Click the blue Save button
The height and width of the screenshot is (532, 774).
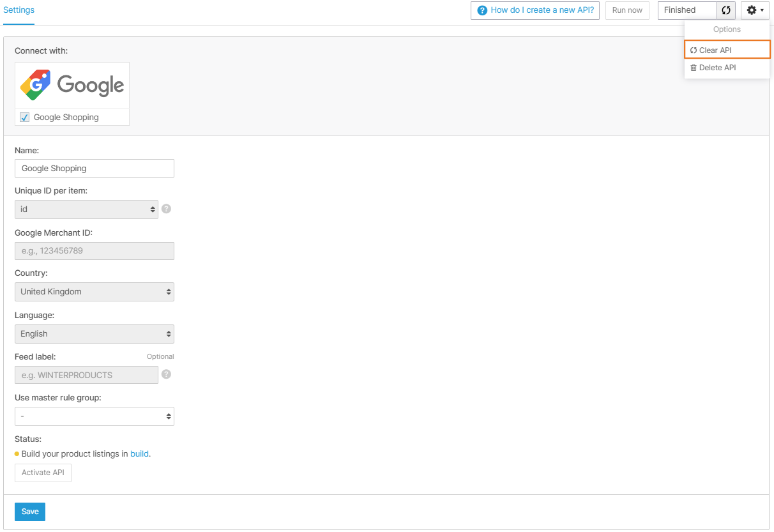click(x=30, y=512)
